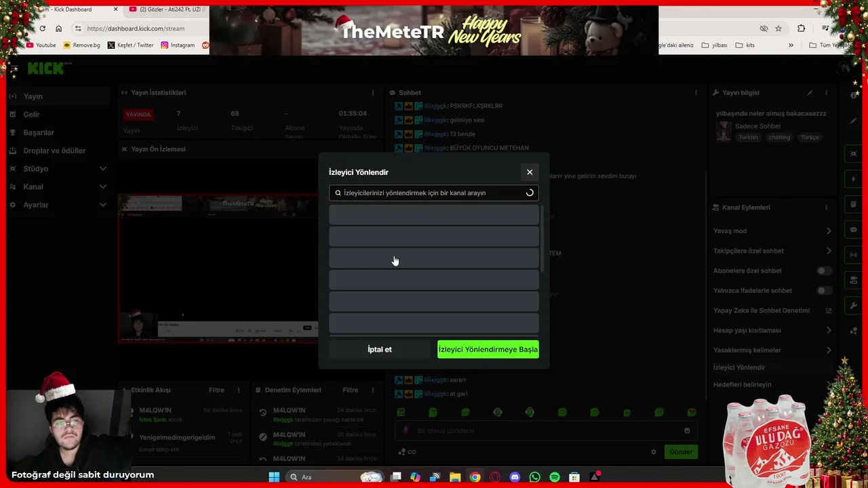Click the Kick logo
The height and width of the screenshot is (488, 868).
click(47, 68)
